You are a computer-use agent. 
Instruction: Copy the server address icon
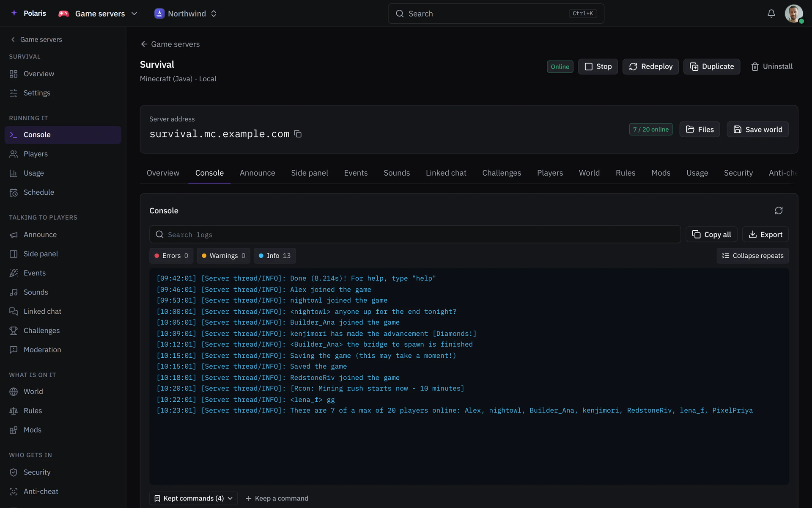point(298,134)
